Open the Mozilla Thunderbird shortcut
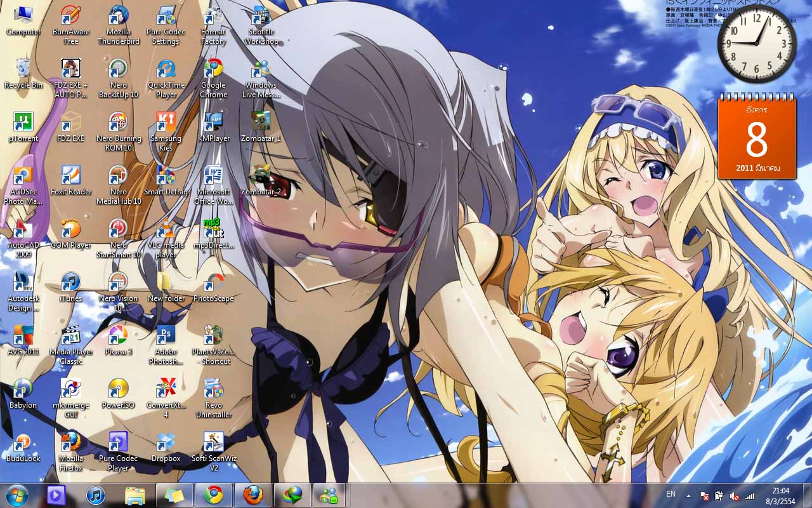812x508 pixels. click(x=119, y=25)
